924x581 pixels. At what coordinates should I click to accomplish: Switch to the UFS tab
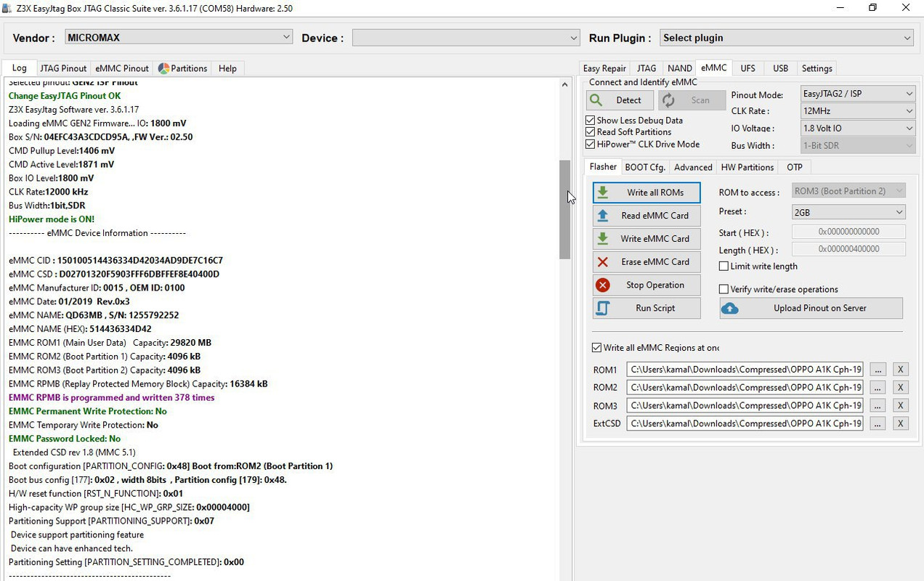(748, 68)
